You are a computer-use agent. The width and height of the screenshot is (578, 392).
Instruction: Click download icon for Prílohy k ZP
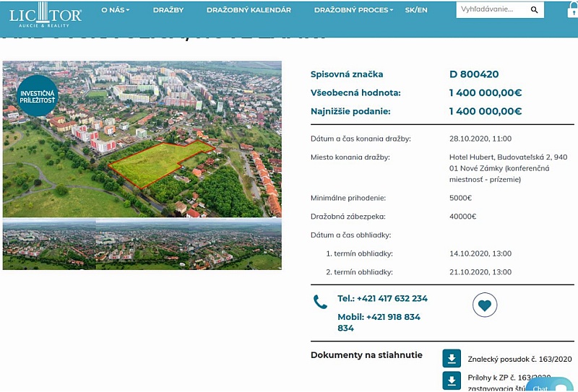pyautogui.click(x=452, y=380)
